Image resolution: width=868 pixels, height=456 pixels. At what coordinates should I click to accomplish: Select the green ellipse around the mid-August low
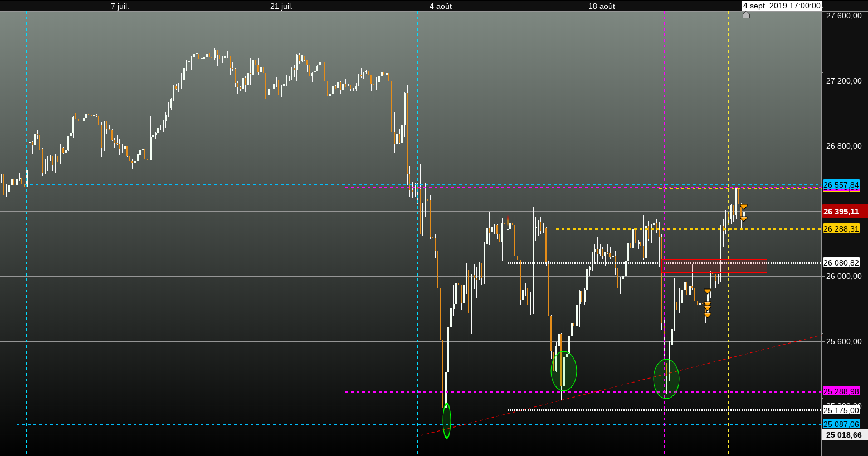[x=564, y=371]
